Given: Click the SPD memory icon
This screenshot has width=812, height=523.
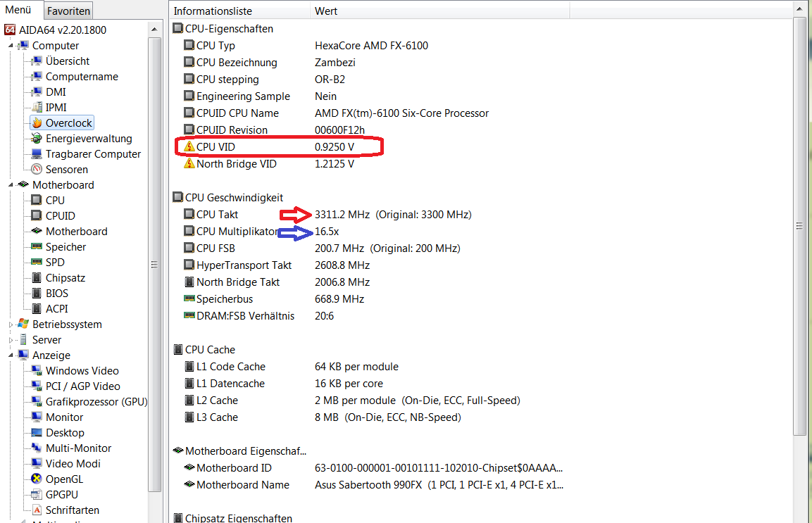Looking at the screenshot, I should 37,262.
